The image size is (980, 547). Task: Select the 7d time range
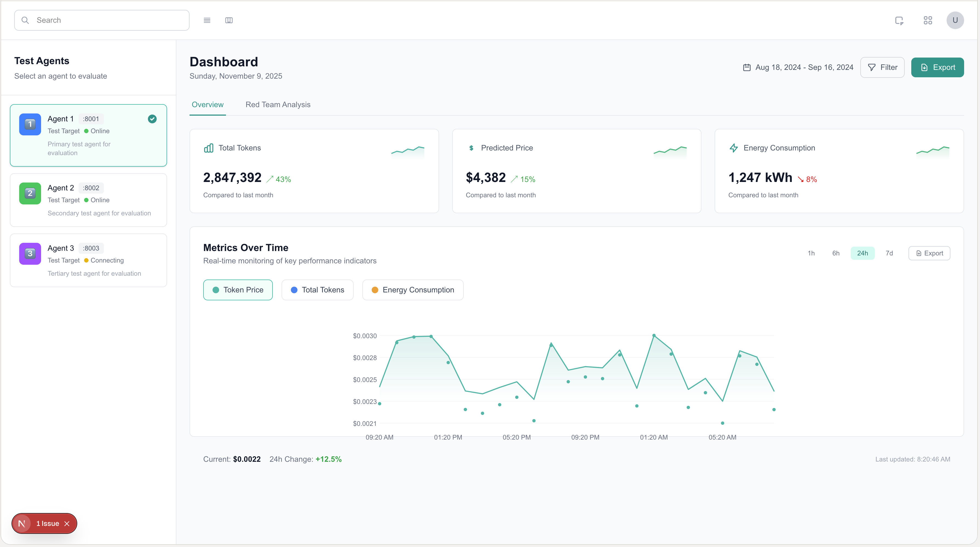[x=889, y=253]
